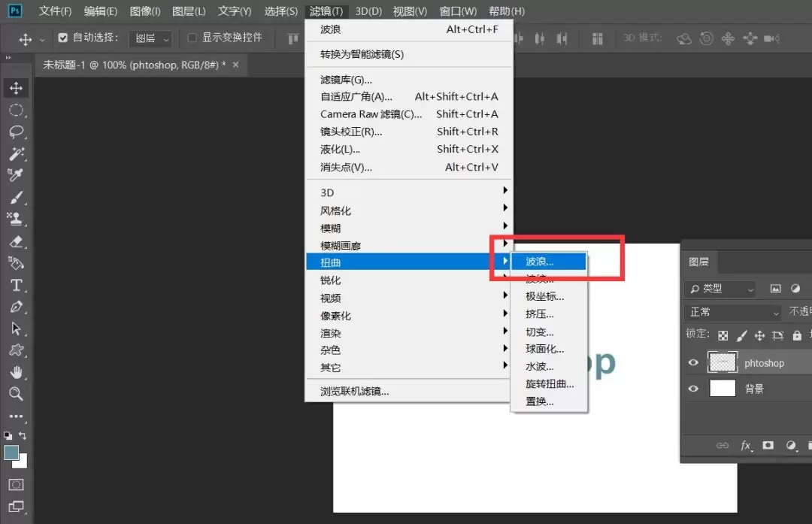Add a layer mask

coord(768,445)
